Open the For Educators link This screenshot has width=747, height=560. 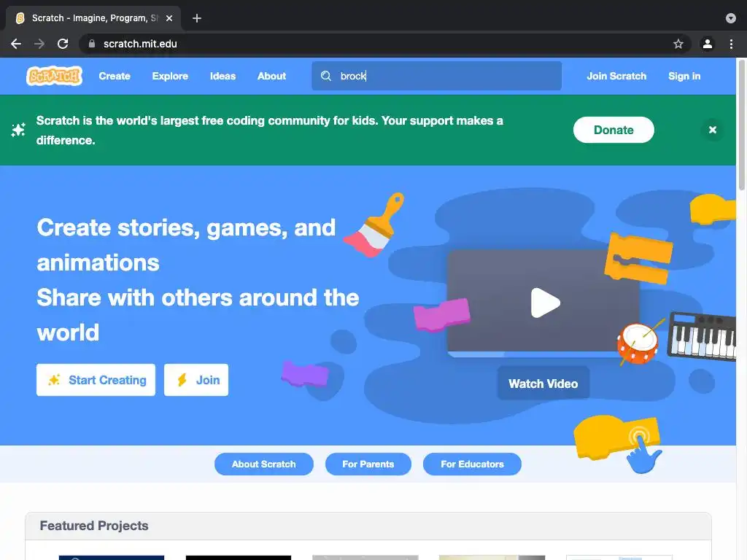pyautogui.click(x=472, y=464)
